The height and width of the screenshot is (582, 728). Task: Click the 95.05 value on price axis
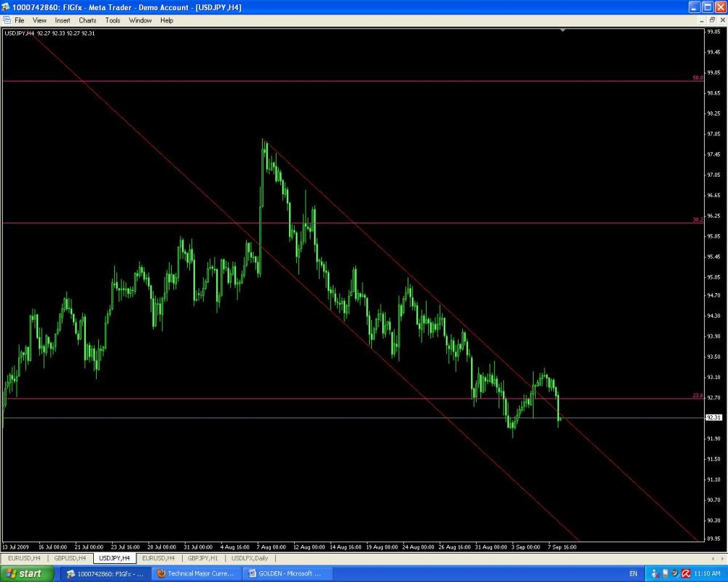pos(713,277)
